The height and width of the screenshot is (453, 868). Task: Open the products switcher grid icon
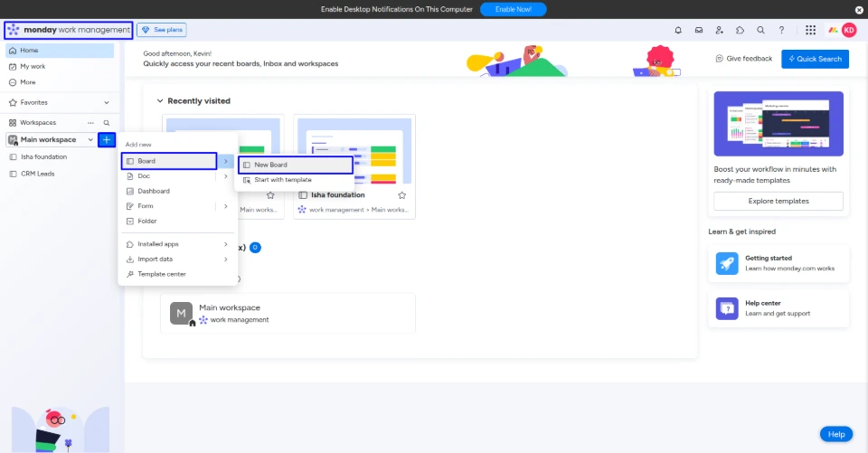click(810, 30)
